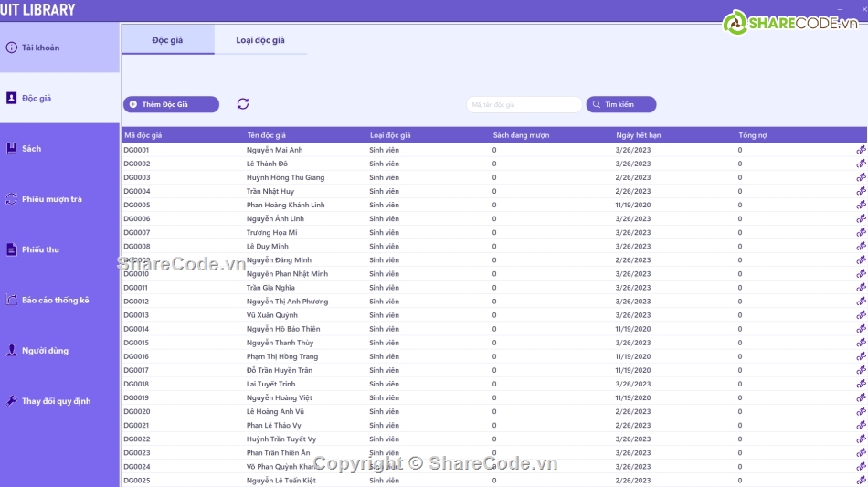Click the info icon next to Tài khoản
The width and height of the screenshot is (868, 487).
coord(12,48)
